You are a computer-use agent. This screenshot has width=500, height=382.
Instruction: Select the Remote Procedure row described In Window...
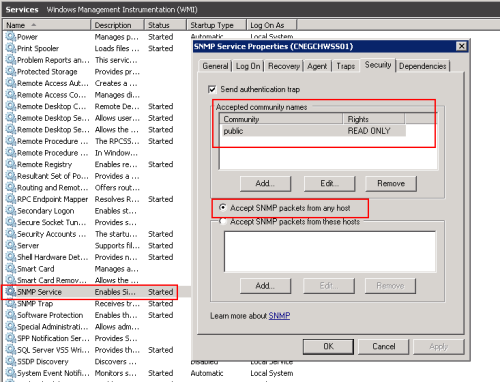point(97,153)
